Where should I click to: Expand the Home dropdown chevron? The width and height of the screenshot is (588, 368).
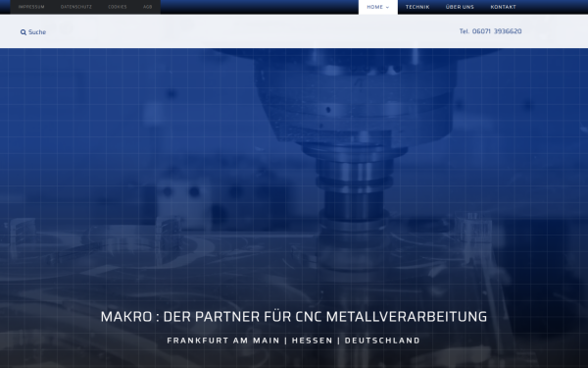coord(388,7)
